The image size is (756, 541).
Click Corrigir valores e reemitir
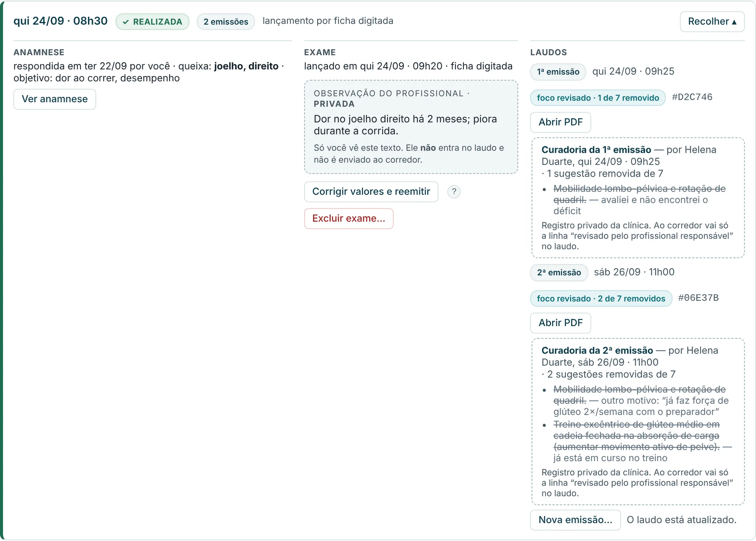[x=371, y=192]
